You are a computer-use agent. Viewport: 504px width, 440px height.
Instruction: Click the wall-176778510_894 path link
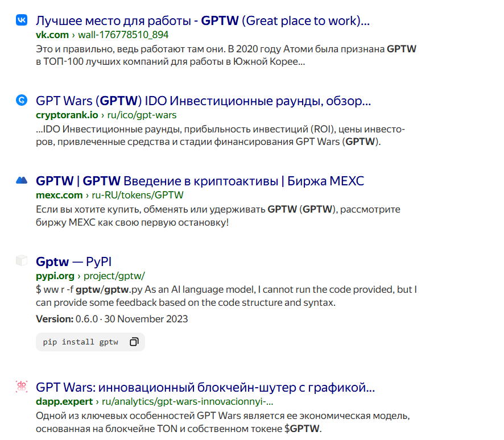123,35
